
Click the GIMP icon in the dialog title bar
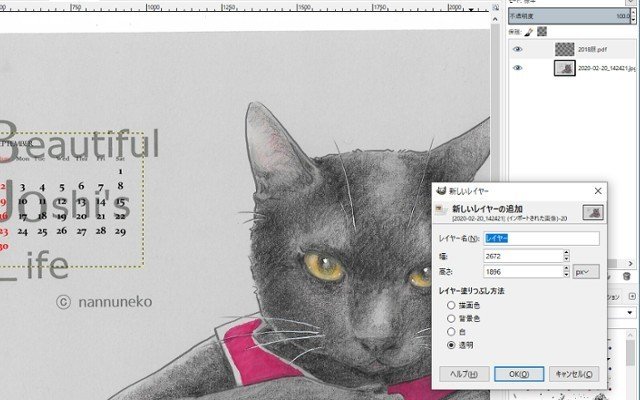point(441,191)
